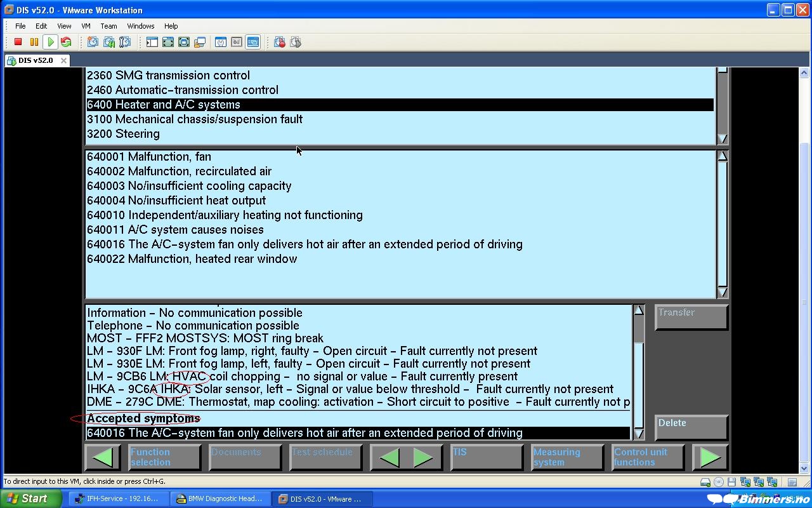Select 2460 Automatic-transmission control entry

coord(183,90)
